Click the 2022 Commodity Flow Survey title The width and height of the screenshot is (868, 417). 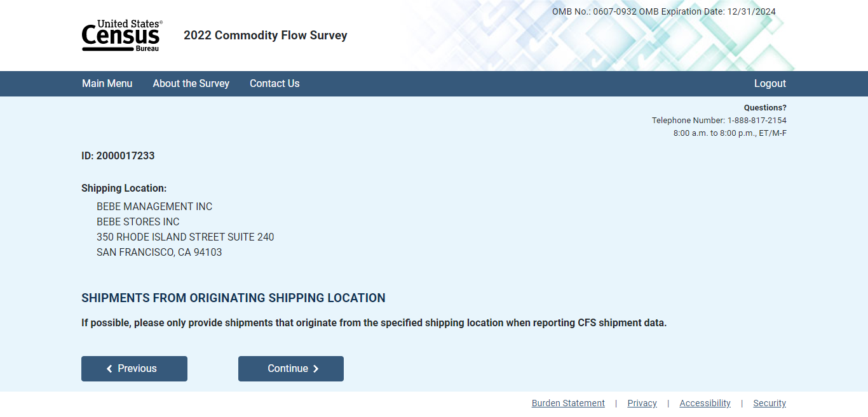point(266,36)
